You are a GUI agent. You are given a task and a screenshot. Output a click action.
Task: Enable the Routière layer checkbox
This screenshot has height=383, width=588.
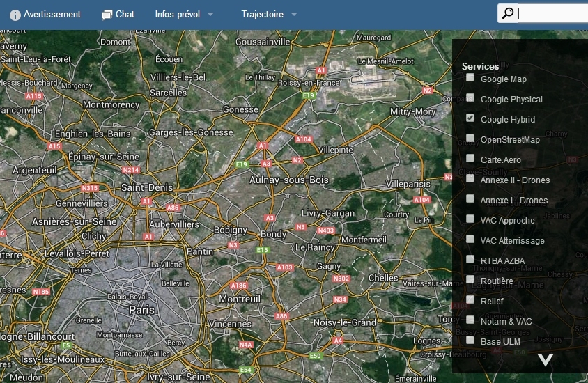pyautogui.click(x=470, y=280)
